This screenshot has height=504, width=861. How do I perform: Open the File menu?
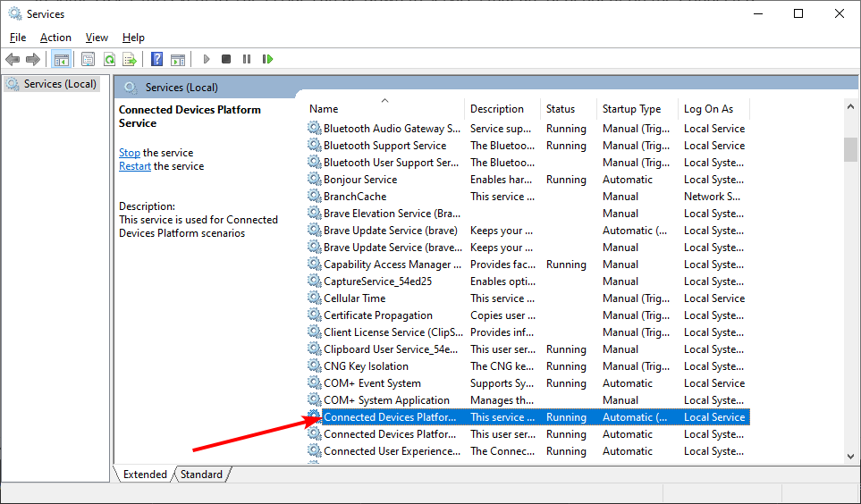[x=18, y=38]
